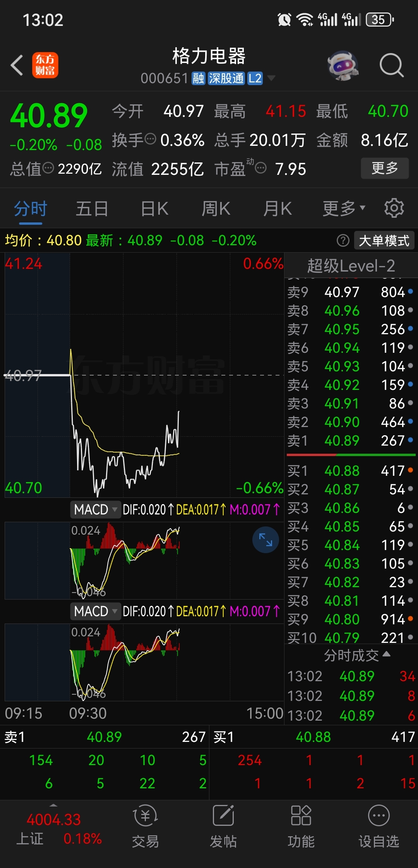
Task: Select 卖1 row at 40.89 in order book
Action: tap(351, 441)
